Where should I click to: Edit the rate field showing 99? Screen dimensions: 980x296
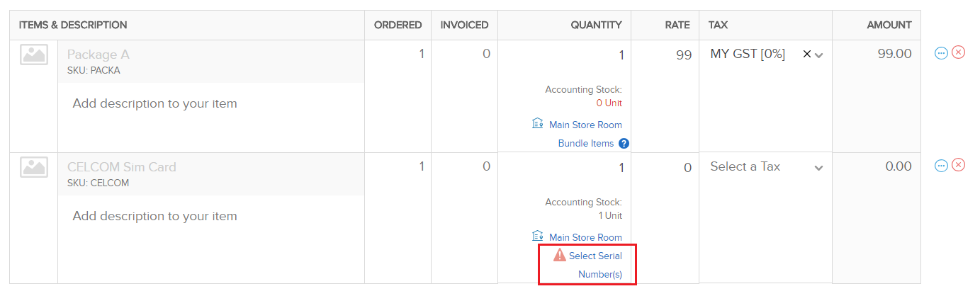pyautogui.click(x=665, y=55)
